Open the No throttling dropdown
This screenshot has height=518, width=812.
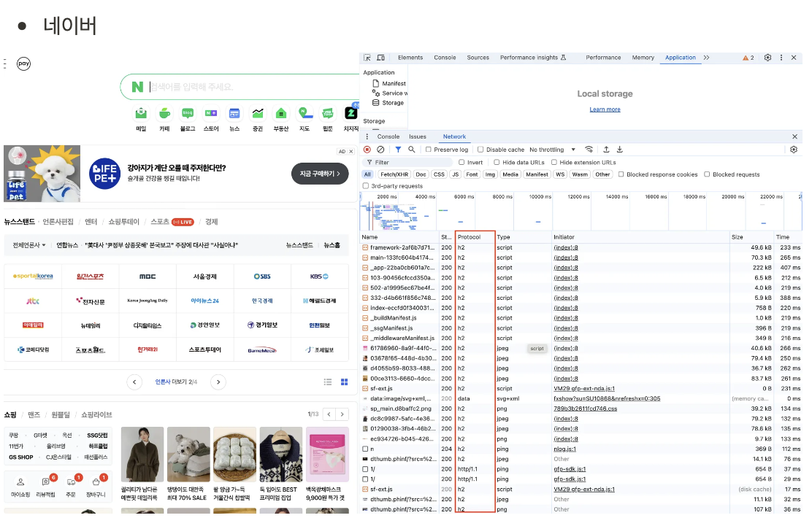[x=552, y=150]
